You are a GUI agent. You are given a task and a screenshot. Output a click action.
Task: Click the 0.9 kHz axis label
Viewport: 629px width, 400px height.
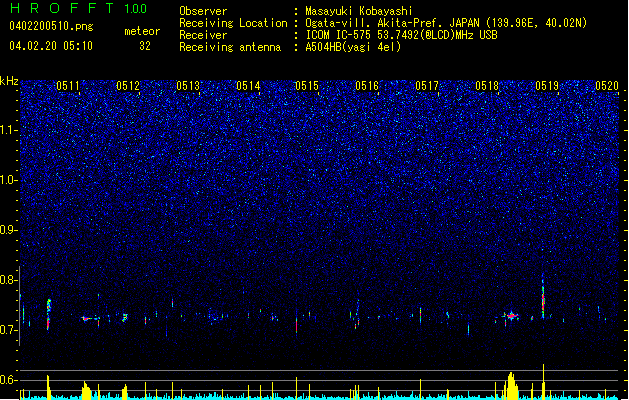pos(9,230)
